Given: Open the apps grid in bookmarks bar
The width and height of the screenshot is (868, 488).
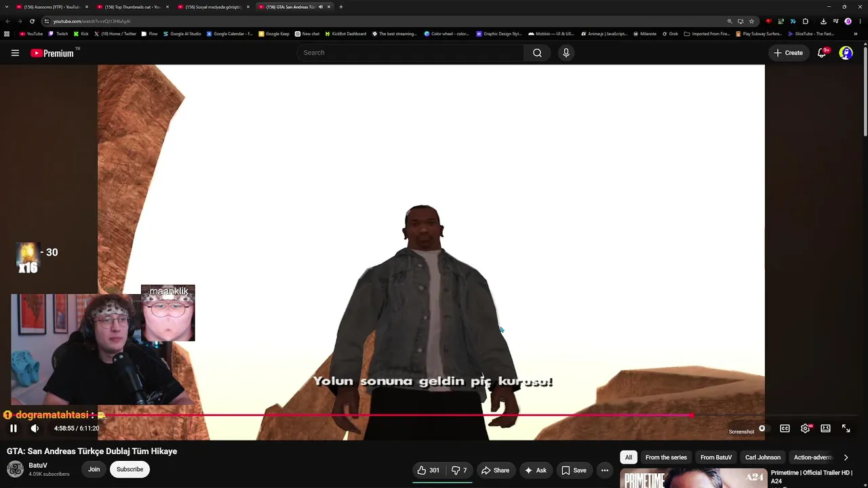Looking at the screenshot, I should coord(7,34).
